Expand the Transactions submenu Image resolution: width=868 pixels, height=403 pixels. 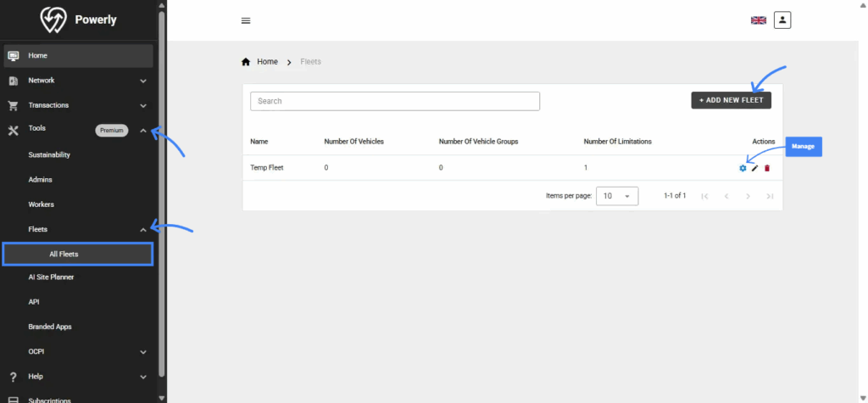[143, 106]
